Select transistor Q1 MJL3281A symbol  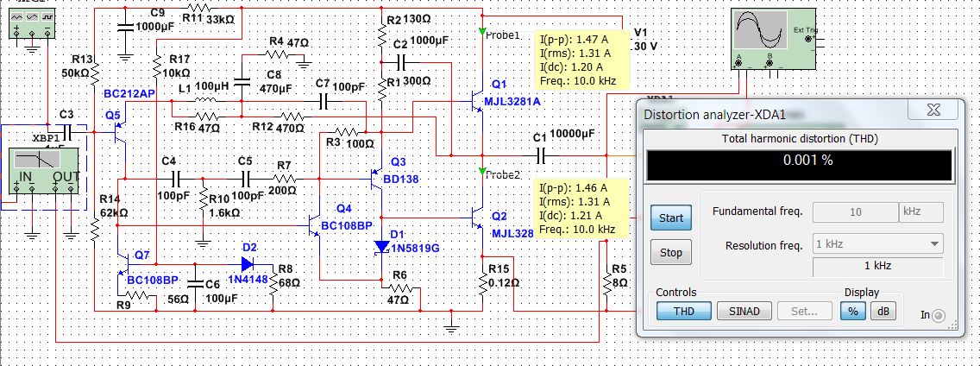click(476, 99)
